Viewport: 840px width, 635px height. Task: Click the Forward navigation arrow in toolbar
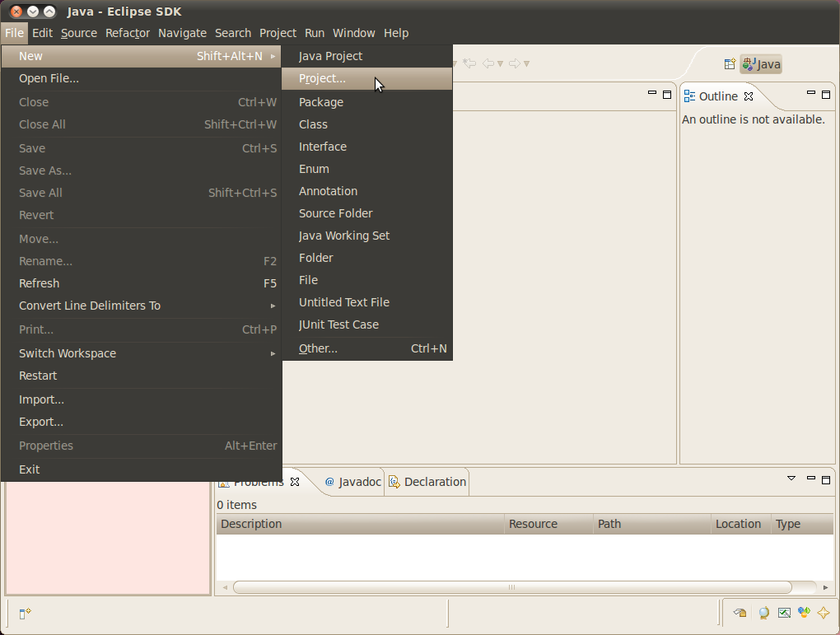(x=514, y=63)
